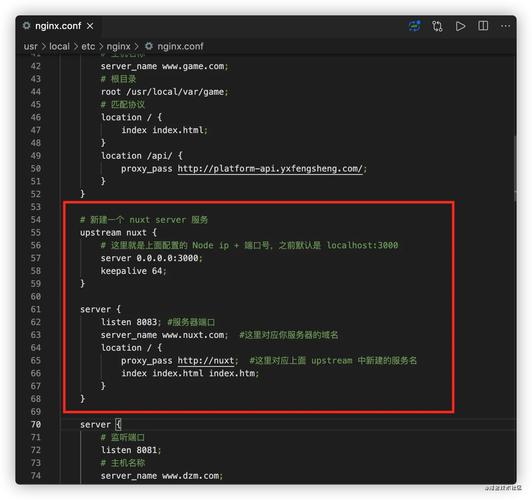Select the usr breadcrumb segment
The width and height of the screenshot is (532, 500).
click(x=31, y=46)
